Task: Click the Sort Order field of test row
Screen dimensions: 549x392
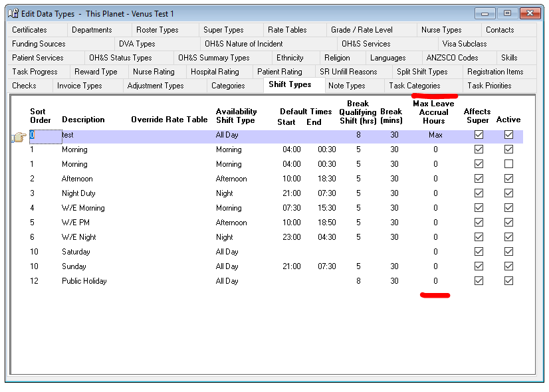Action: [45, 136]
